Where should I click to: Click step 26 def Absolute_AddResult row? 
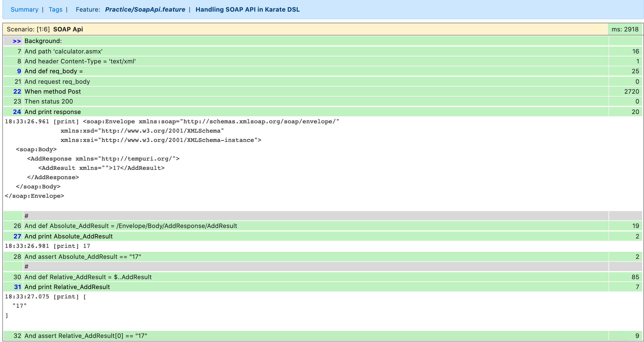click(131, 226)
